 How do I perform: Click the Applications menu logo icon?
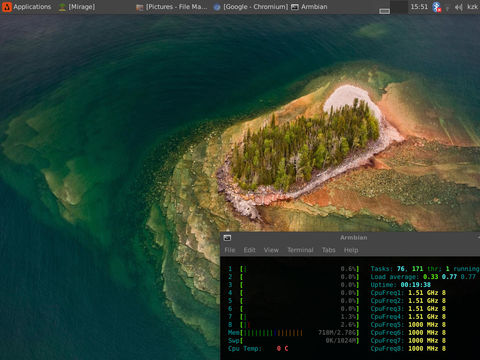tap(7, 7)
